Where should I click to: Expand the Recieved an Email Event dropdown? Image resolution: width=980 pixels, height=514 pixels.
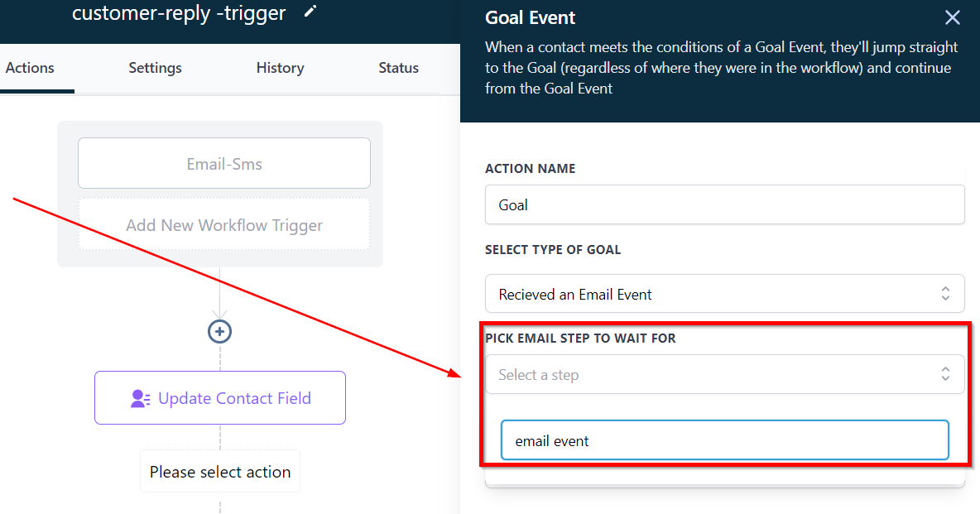(712, 294)
